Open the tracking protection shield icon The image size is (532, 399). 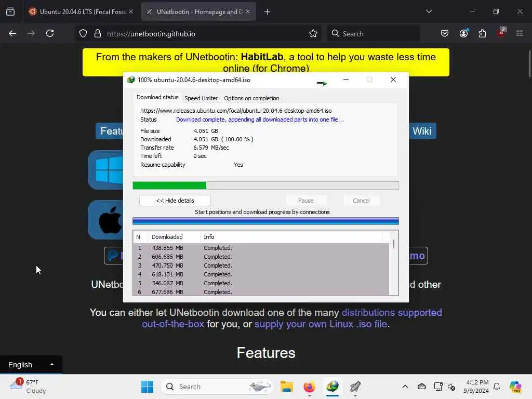[83, 34]
